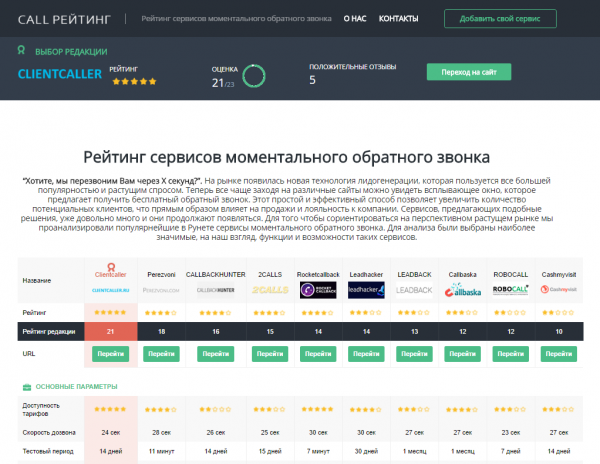Viewport: 600px width, 464px height.
Task: Click the Clientcaller award icon in table
Action: coord(111,266)
